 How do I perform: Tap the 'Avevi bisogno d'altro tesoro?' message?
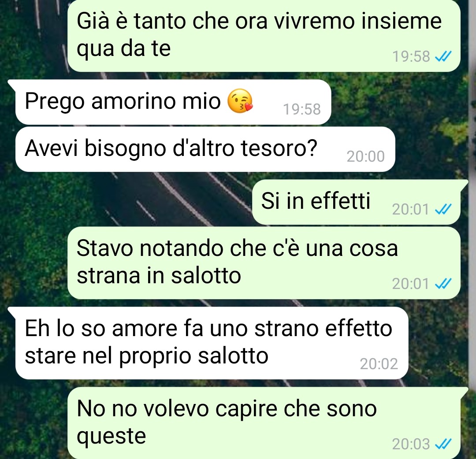point(205,149)
